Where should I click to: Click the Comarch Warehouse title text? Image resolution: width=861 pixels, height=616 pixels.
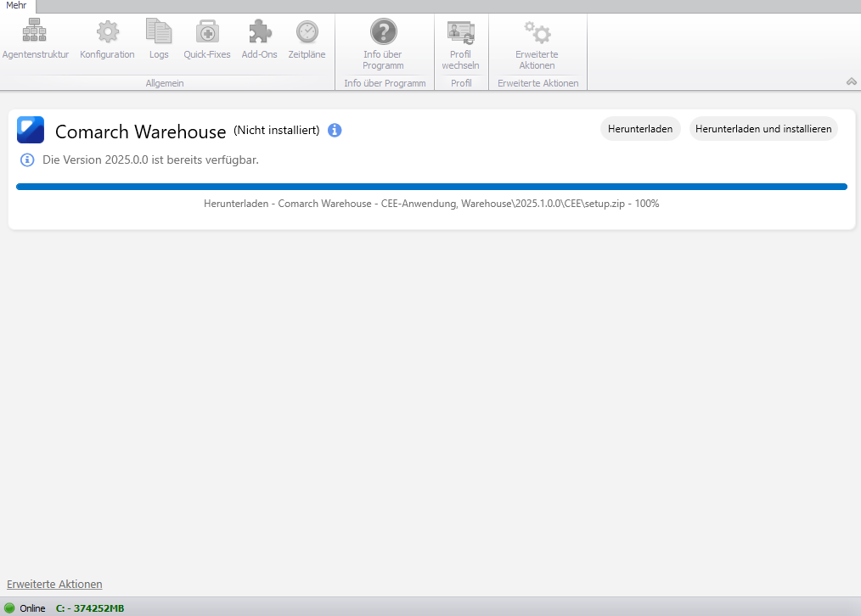pyautogui.click(x=141, y=132)
